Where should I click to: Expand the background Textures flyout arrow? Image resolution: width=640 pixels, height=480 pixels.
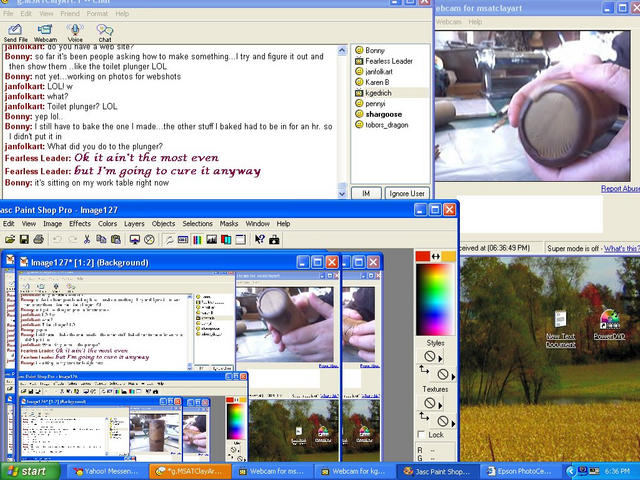pos(453,423)
